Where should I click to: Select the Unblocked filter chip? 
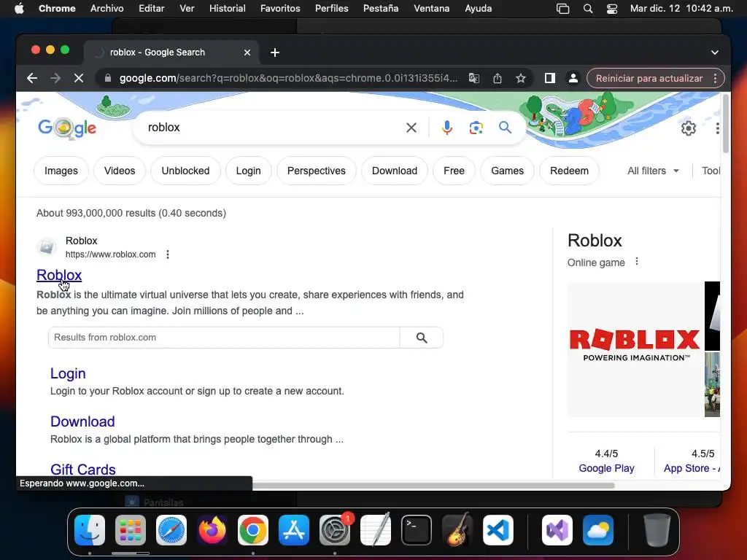coord(185,171)
